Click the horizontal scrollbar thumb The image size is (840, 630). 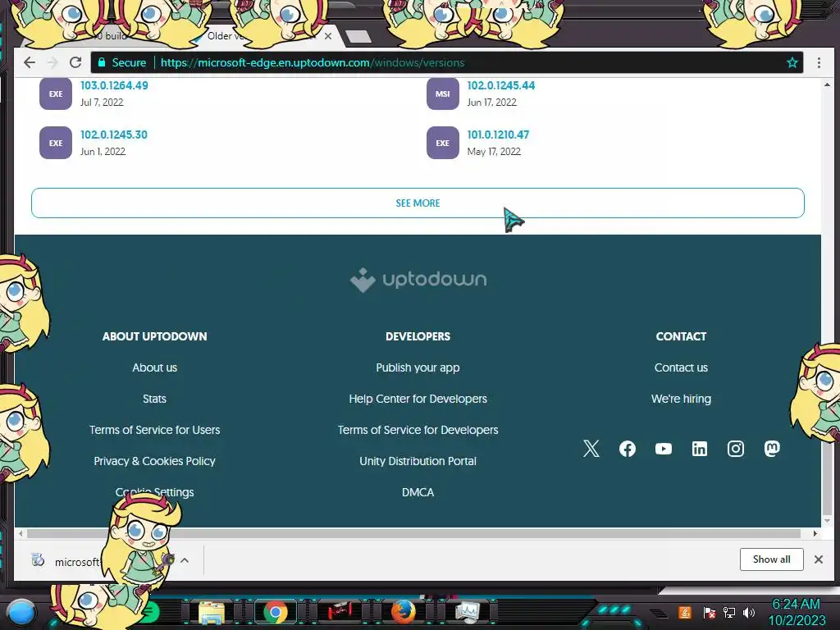click(413, 533)
